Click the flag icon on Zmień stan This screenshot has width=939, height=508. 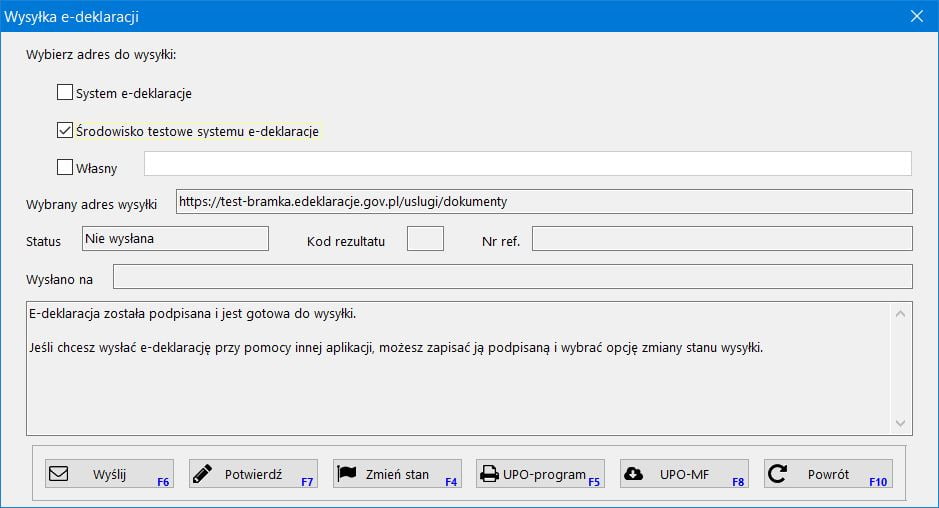coord(347,474)
